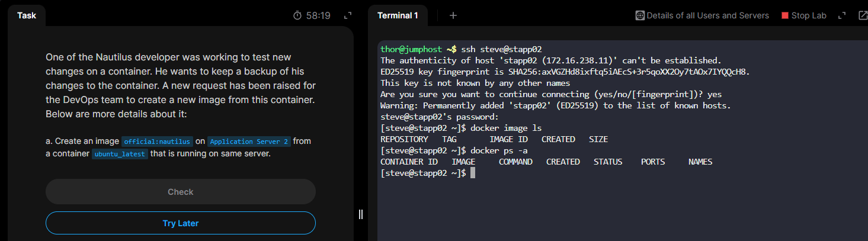This screenshot has width=868, height=241.
Task: Click the 58:19 remaining time display
Action: coord(318,16)
